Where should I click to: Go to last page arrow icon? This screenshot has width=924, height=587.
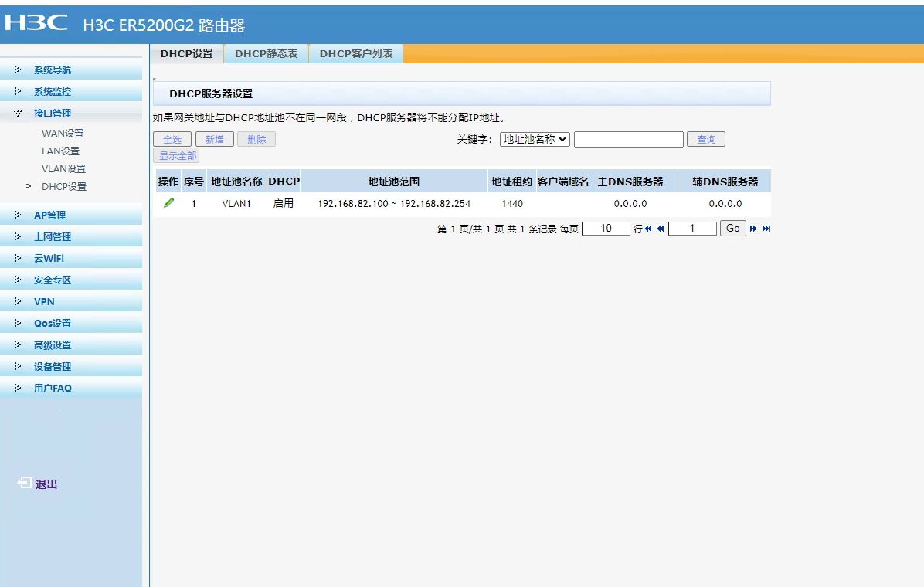point(766,229)
